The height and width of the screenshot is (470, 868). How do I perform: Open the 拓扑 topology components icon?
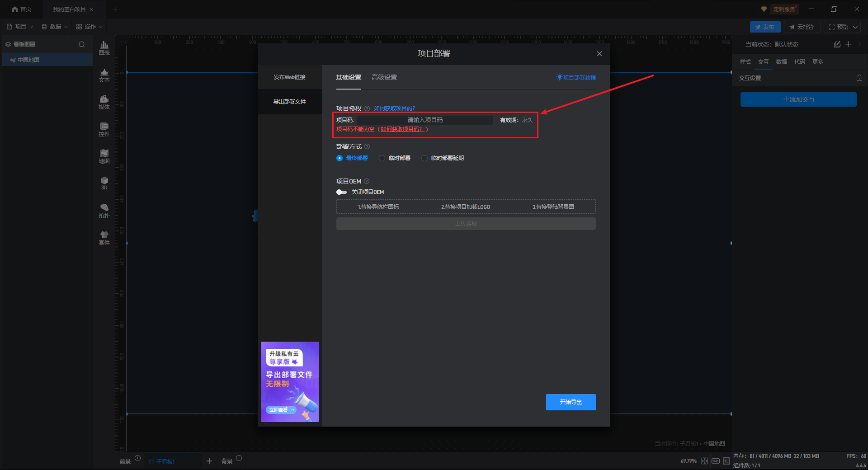[104, 211]
